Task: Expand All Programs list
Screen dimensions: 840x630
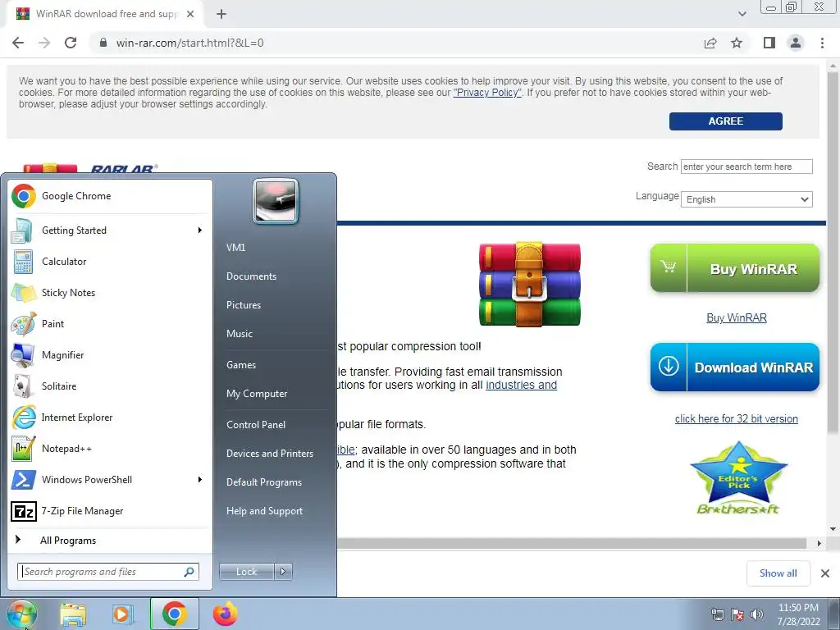Action: (110, 541)
